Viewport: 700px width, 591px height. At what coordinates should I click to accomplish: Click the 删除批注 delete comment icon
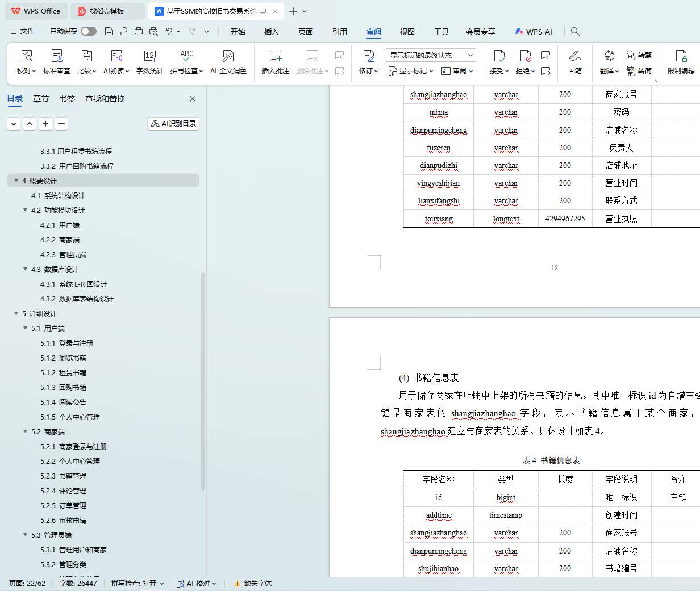[x=312, y=56]
